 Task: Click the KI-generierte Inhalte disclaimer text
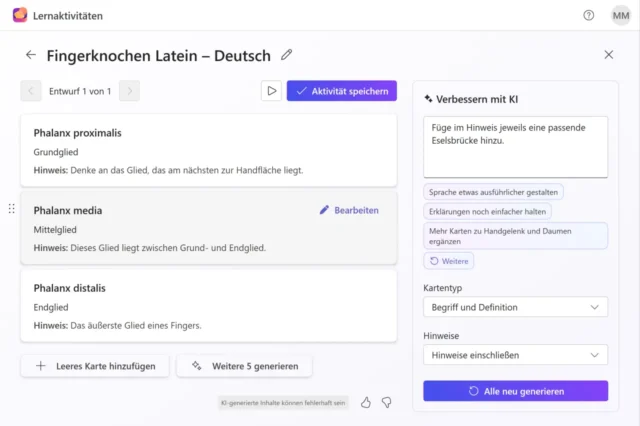pyautogui.click(x=283, y=403)
